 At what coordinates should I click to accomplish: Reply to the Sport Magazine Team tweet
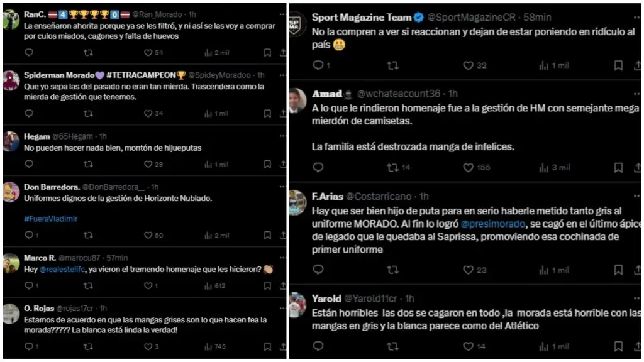[x=318, y=65]
